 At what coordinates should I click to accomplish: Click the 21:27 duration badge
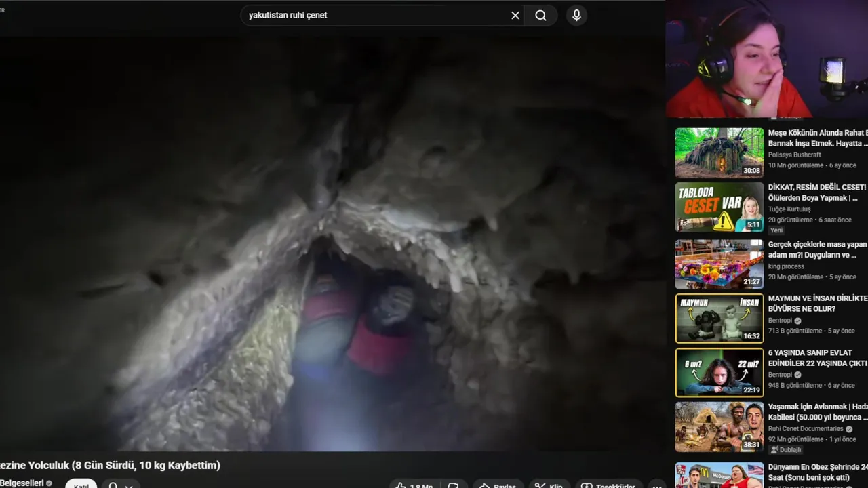(751, 282)
